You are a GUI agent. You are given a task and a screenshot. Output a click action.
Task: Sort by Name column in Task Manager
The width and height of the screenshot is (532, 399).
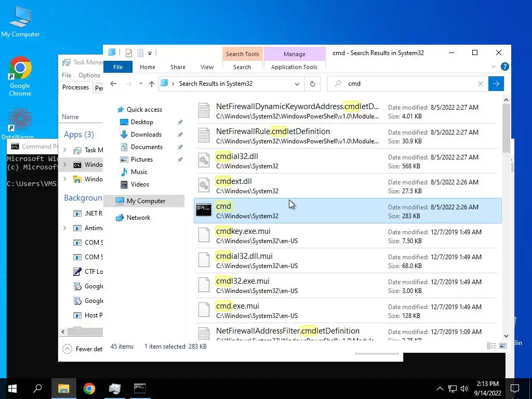(70, 117)
